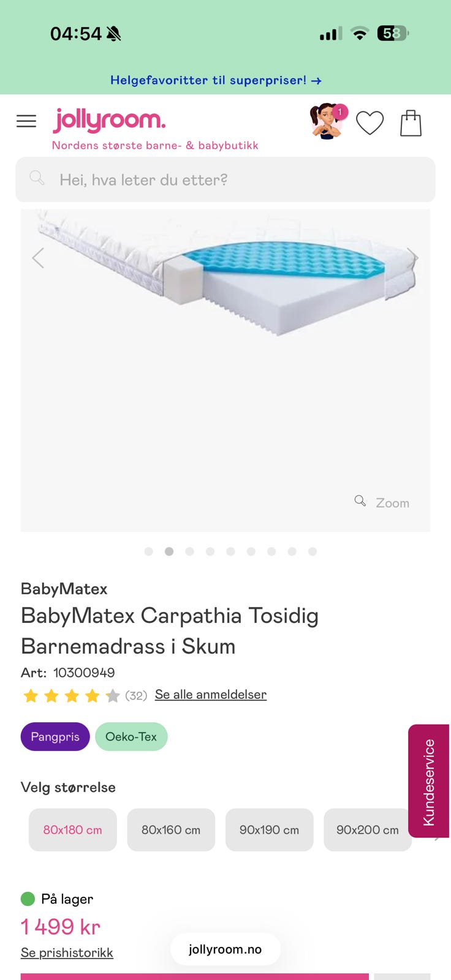Screen dimensions: 451x980
Task: Pick the 90x200 cm size
Action: pos(367,830)
